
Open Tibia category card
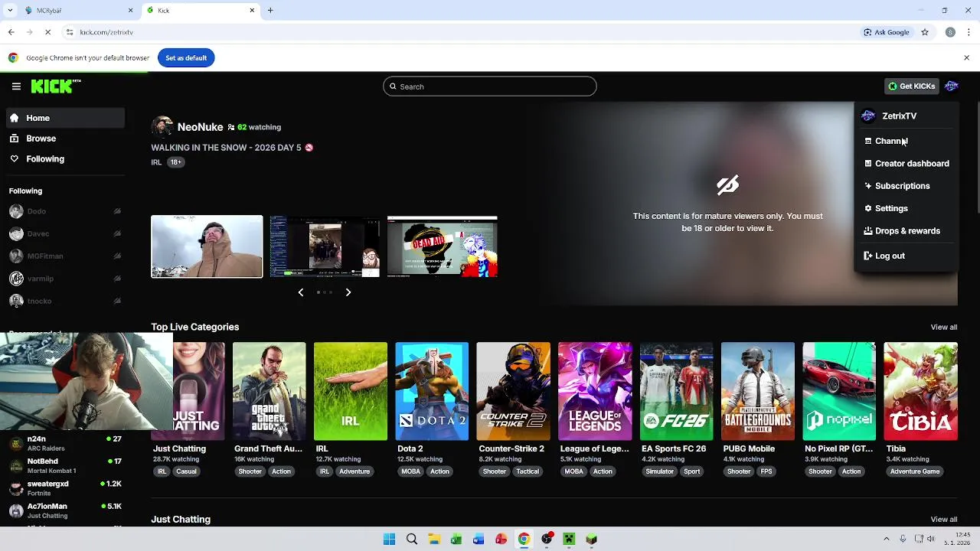920,391
